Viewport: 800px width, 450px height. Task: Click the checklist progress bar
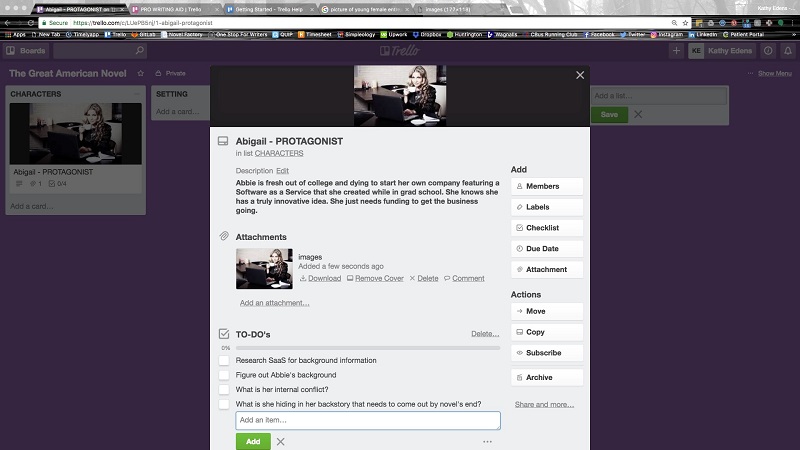point(368,348)
